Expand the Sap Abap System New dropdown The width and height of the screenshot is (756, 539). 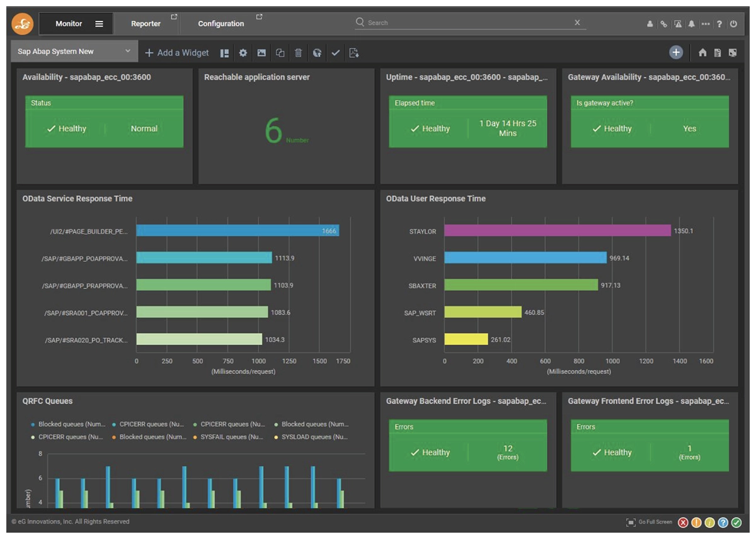point(74,52)
